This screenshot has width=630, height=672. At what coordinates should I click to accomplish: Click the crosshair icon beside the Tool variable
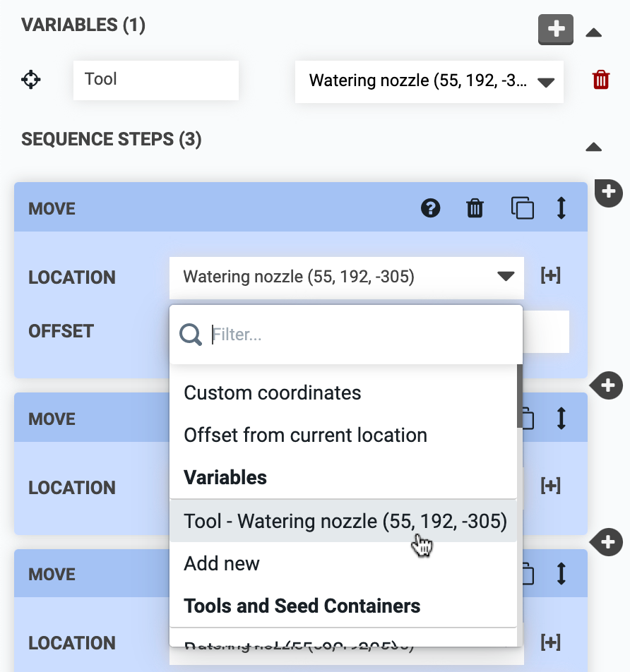pos(31,80)
